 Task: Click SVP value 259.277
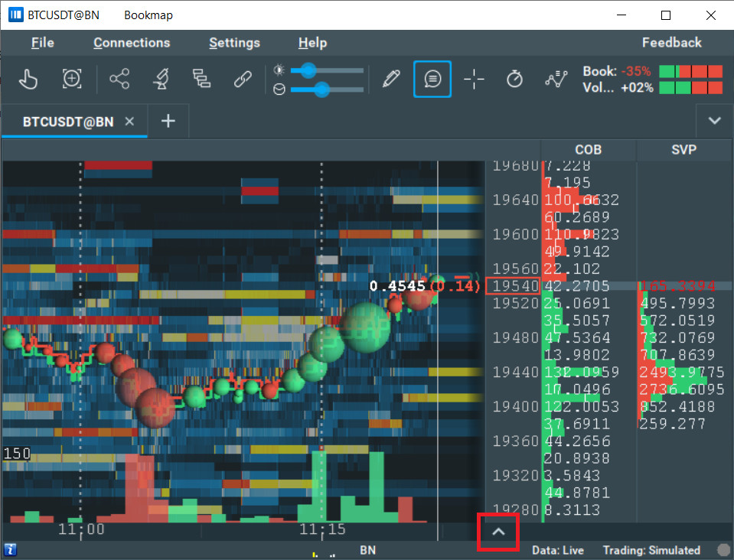click(x=672, y=424)
